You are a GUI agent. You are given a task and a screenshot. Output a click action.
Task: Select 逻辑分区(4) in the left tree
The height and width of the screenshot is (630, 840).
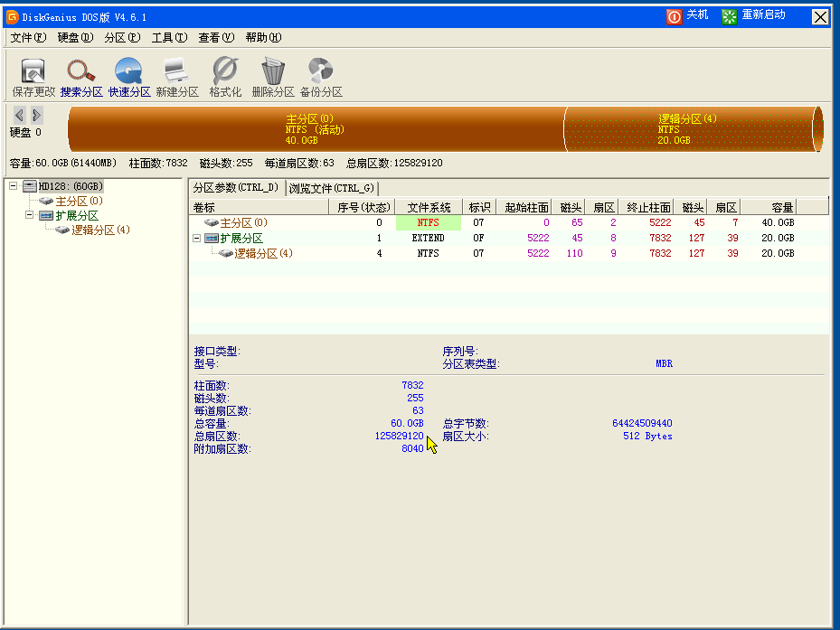tap(101, 230)
